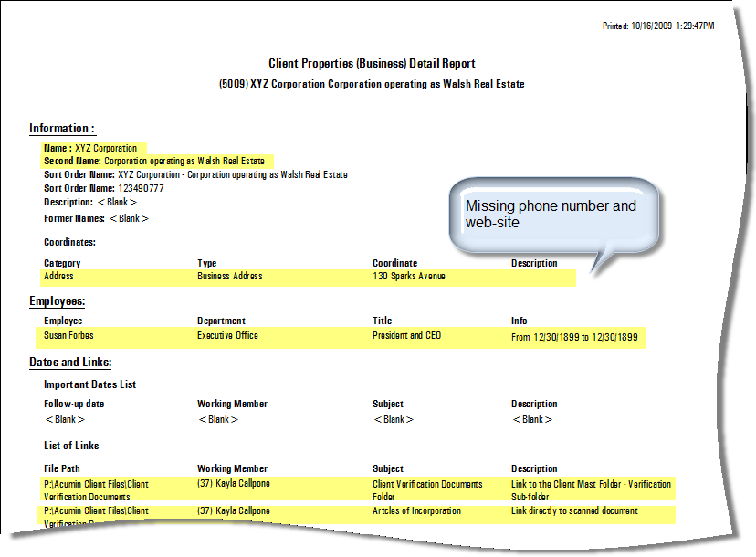756x557 pixels.
Task: Click the 'Information :' section heading
Action: coord(62,128)
